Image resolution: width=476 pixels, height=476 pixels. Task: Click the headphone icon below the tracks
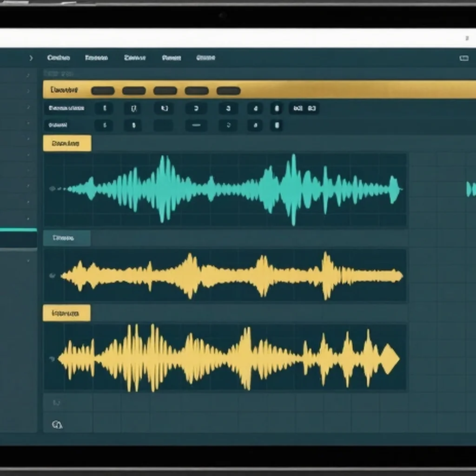click(57, 424)
